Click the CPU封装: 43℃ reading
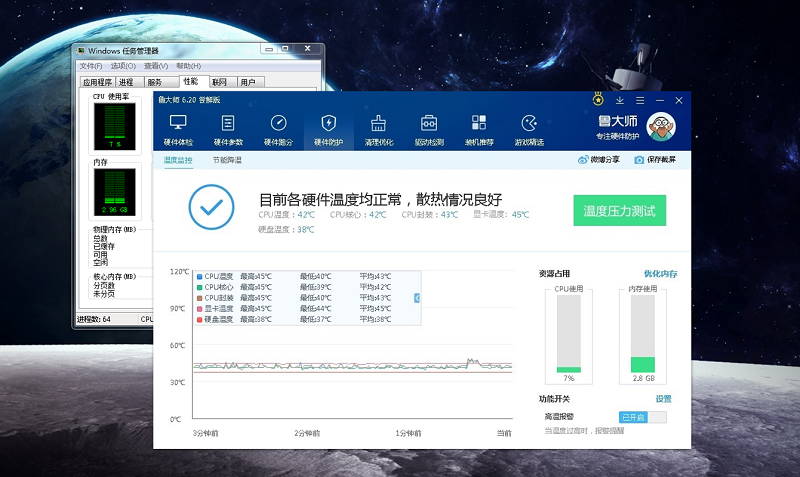Viewport: 800px width, 477px height. click(x=430, y=215)
